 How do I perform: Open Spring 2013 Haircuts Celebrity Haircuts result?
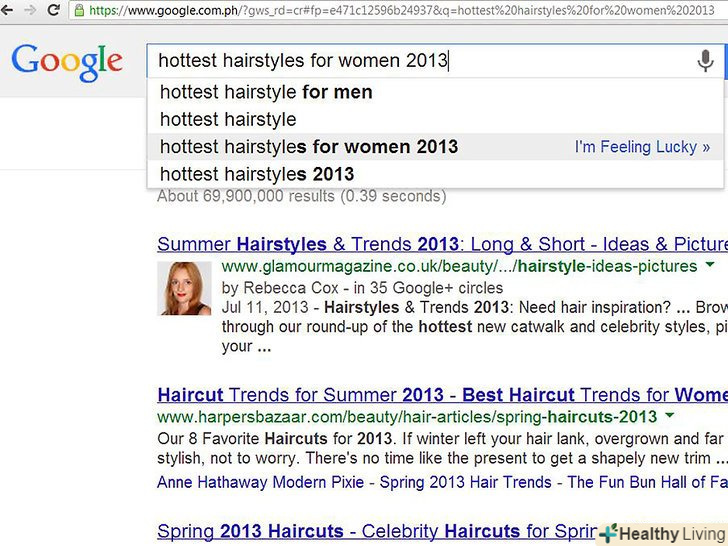[x=378, y=531]
